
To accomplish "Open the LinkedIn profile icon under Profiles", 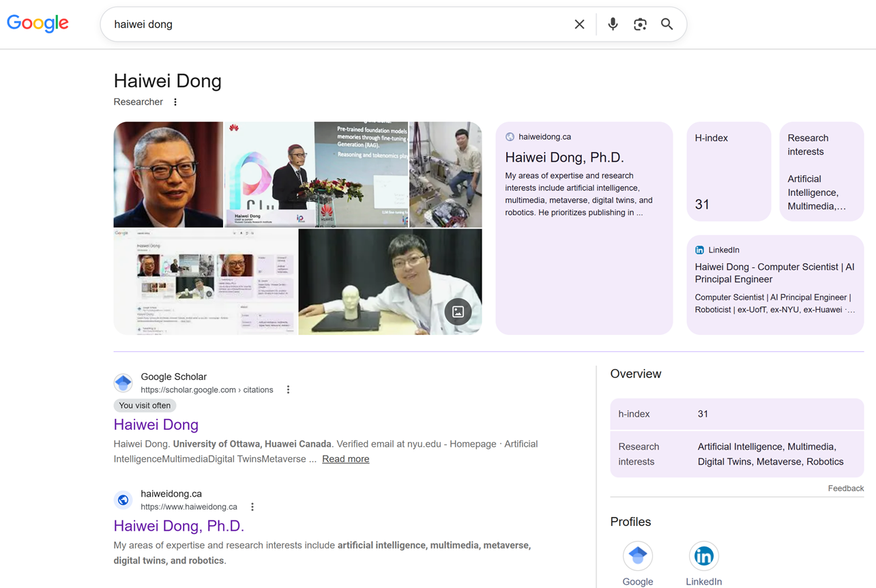I will [x=703, y=556].
